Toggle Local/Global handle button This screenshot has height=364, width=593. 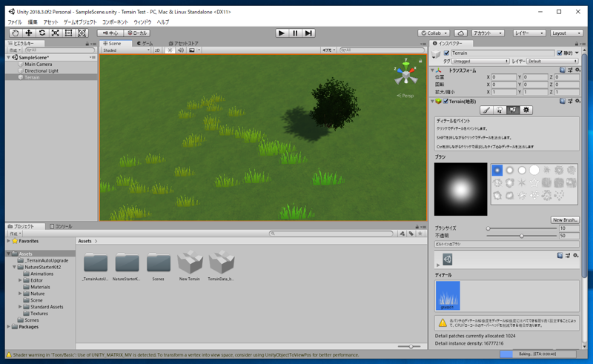[x=137, y=33]
